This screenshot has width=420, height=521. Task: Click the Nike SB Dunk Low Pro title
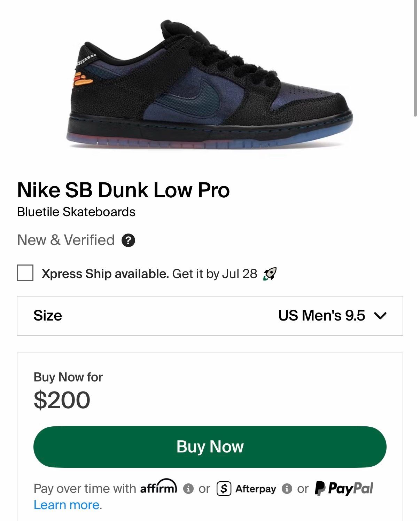pyautogui.click(x=123, y=190)
